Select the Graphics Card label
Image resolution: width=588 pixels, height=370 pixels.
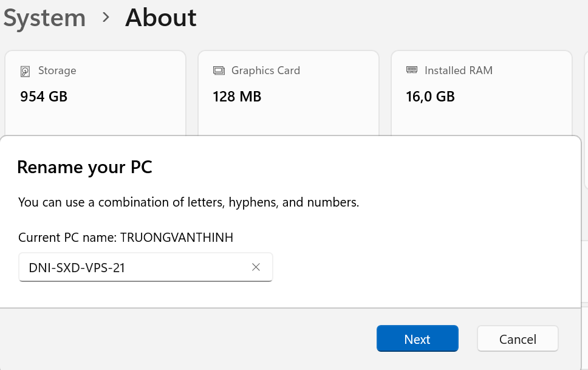[x=265, y=70]
